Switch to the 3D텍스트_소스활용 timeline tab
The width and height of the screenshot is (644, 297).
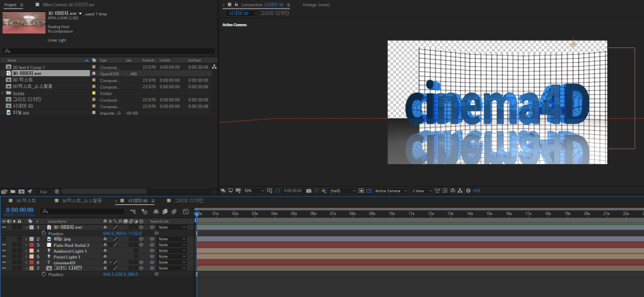click(x=81, y=201)
